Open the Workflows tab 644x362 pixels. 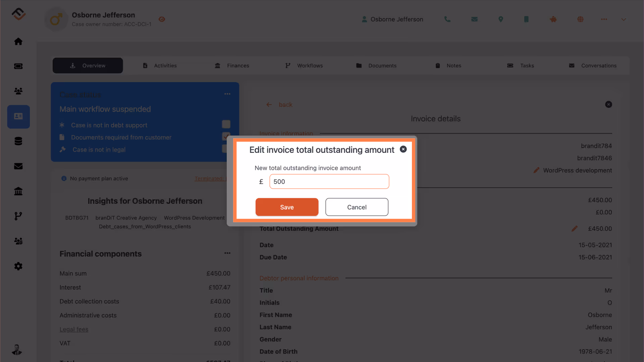click(x=304, y=66)
